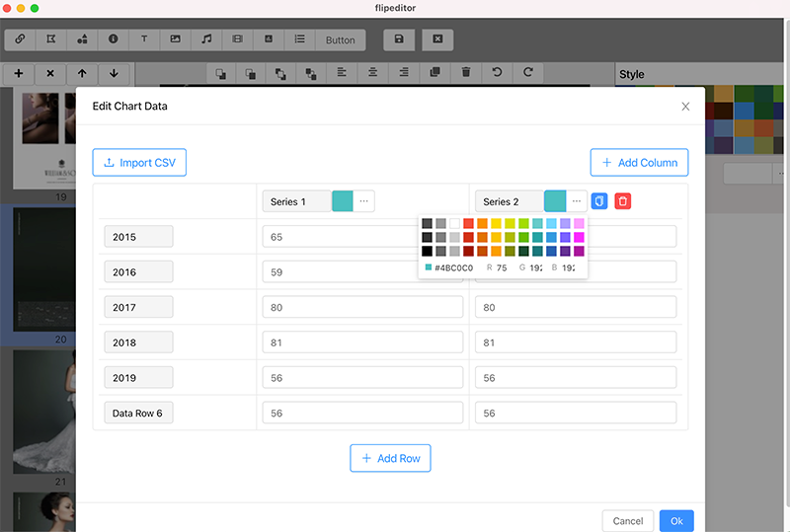
Task: Click align center icon
Action: pyautogui.click(x=373, y=73)
